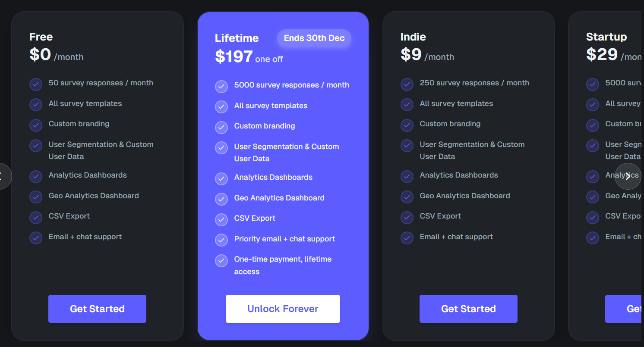The width and height of the screenshot is (644, 347).
Task: Click checkmark next to Indie Analytics Dashboards
Action: [x=407, y=176]
